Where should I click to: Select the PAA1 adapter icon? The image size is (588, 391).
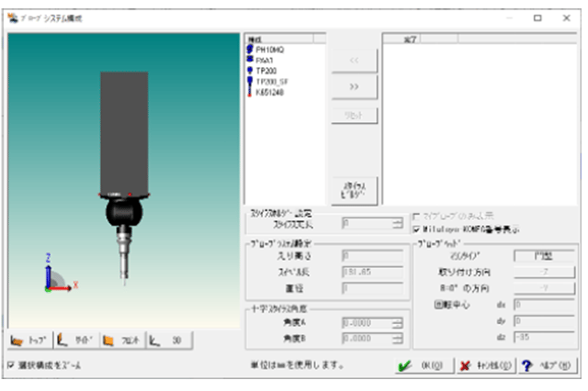point(249,60)
